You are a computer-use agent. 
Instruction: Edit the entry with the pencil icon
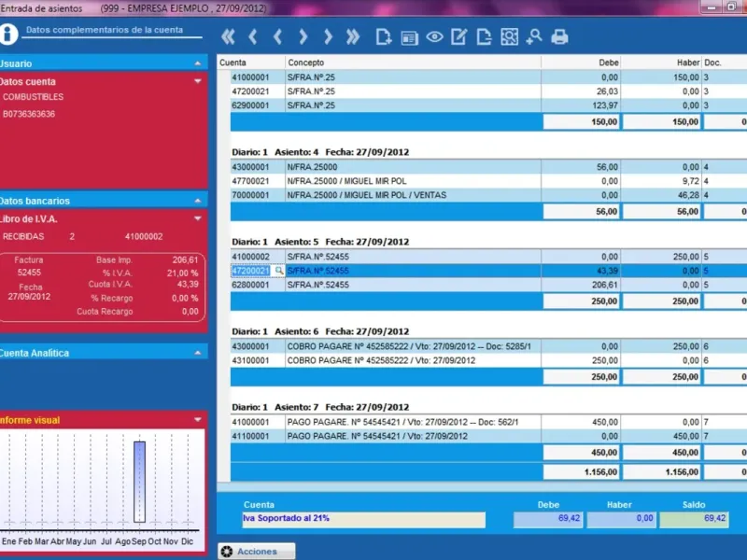[459, 36]
